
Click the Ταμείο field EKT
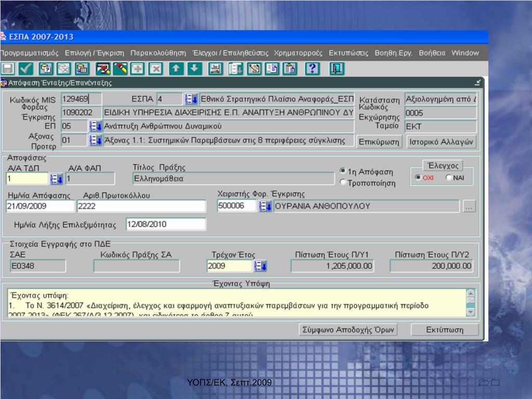click(441, 127)
